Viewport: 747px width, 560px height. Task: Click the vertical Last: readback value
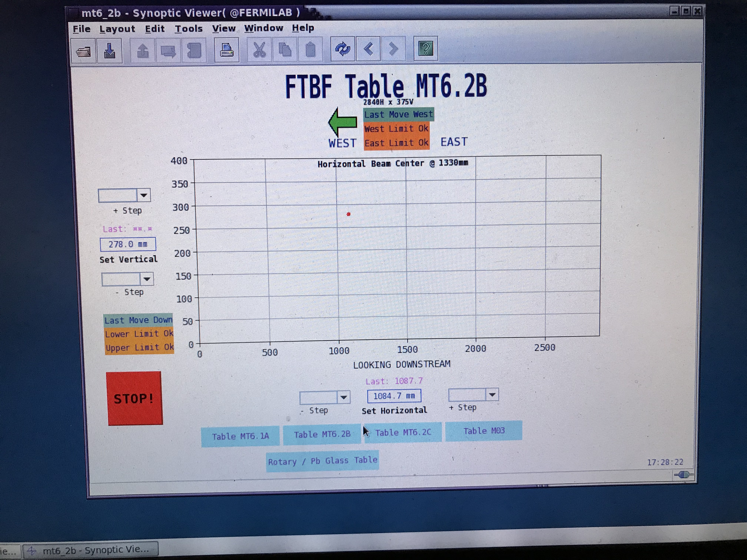[127, 229]
